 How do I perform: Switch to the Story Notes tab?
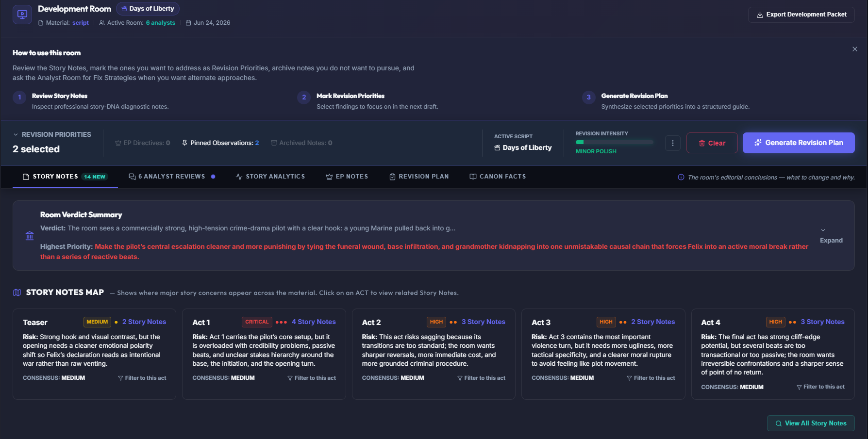point(65,177)
